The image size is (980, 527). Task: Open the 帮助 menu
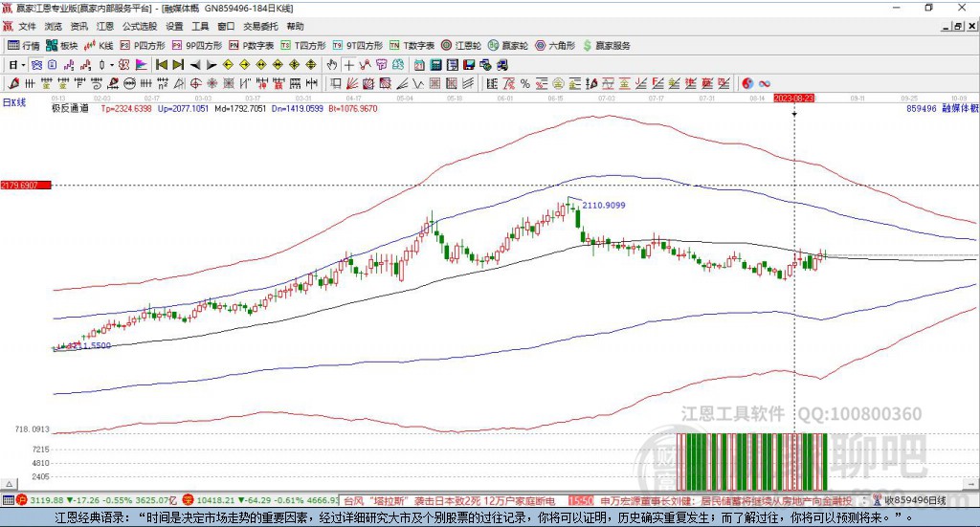(x=295, y=26)
